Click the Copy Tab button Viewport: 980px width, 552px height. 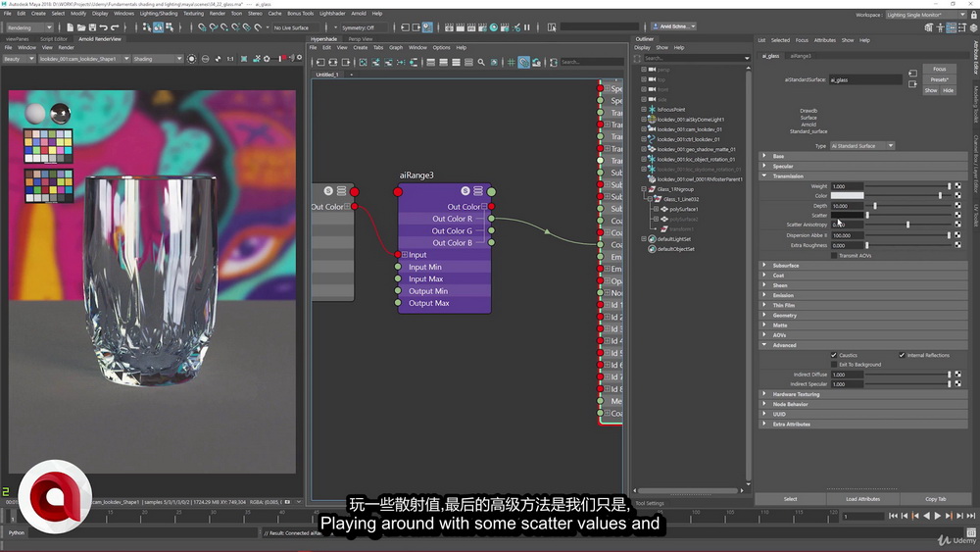(x=935, y=499)
